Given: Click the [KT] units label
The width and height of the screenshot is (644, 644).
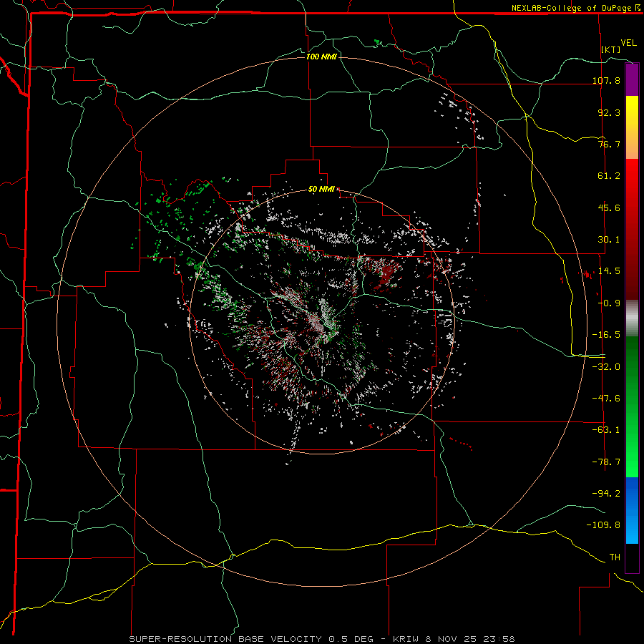Looking at the screenshot, I should [611, 49].
